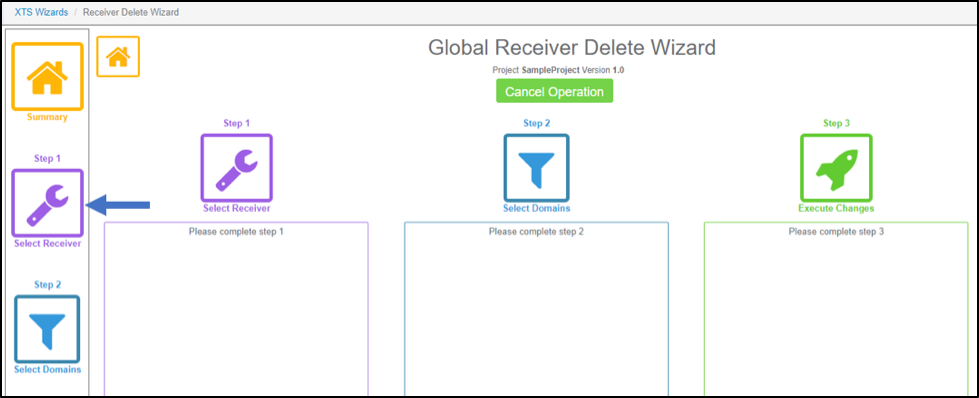Click Receiver Delete Wizard breadcrumb text
This screenshot has height=398, width=979.
131,12
